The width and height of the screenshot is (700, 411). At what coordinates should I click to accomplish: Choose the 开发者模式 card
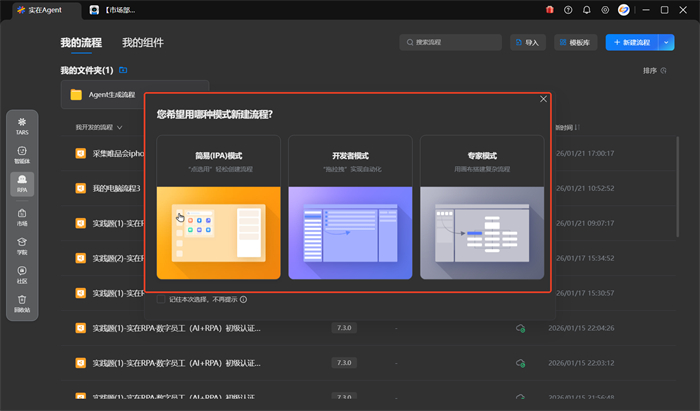pos(350,207)
